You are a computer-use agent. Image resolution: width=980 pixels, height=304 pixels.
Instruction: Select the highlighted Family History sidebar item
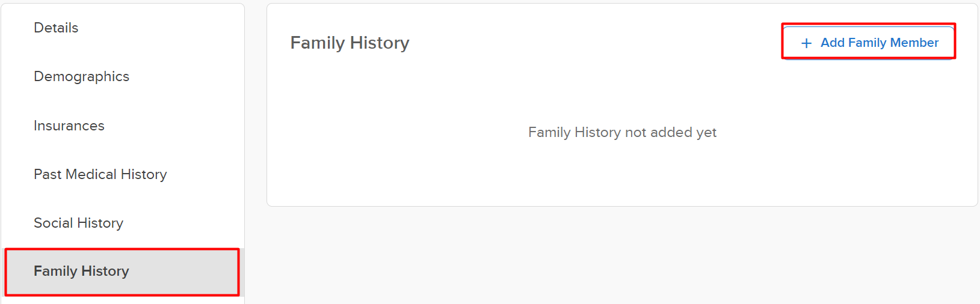click(81, 271)
